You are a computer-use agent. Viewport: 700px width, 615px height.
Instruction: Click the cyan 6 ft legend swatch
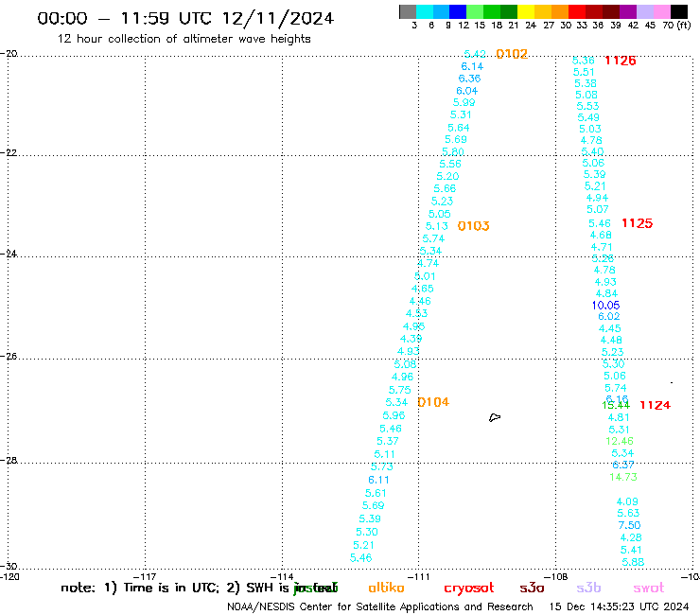(x=425, y=11)
